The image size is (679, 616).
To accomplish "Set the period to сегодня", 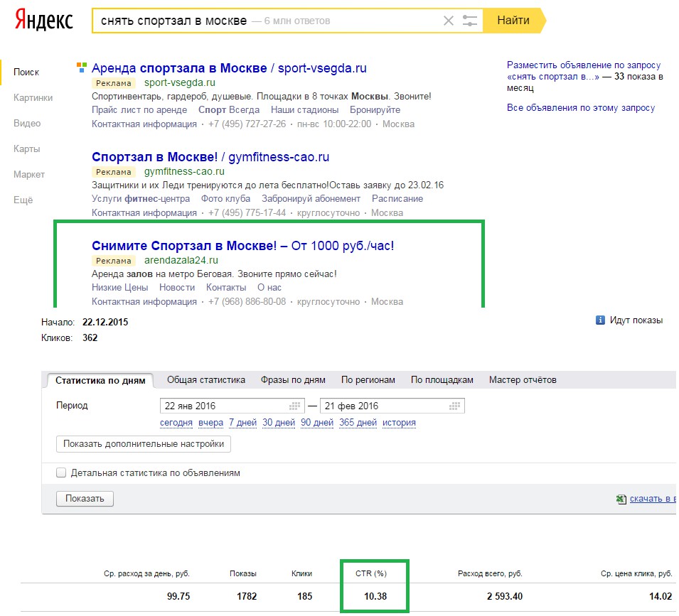I will (x=176, y=422).
